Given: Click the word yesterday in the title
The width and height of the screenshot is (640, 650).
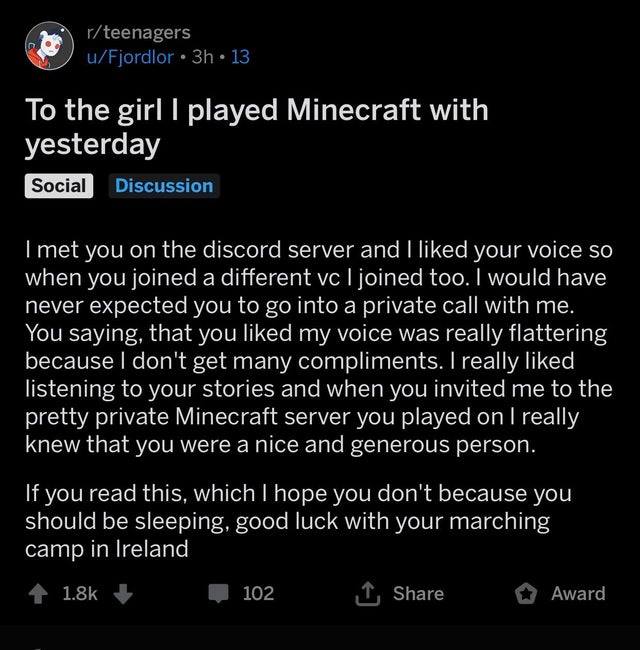Looking at the screenshot, I should point(92,145).
